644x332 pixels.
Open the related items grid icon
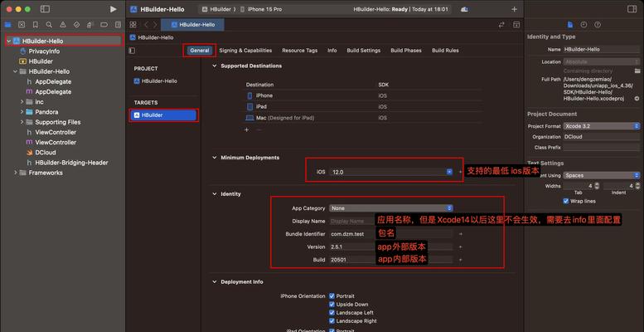click(133, 25)
